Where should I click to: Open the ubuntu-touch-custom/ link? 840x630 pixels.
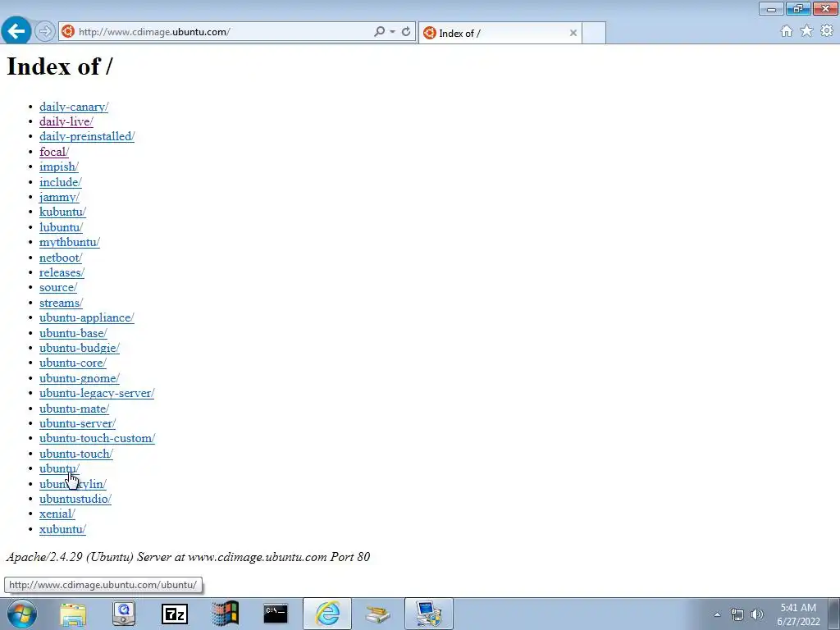(98, 439)
